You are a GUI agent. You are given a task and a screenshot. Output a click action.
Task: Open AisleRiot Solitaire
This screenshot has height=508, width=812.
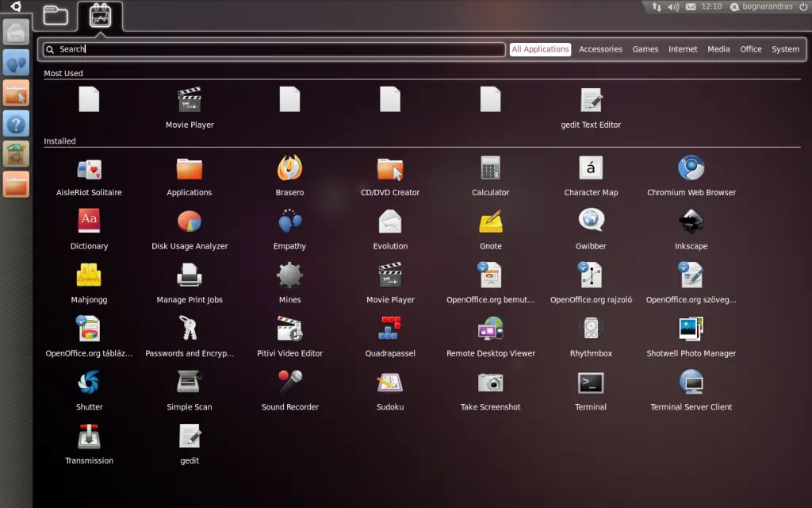coord(89,177)
